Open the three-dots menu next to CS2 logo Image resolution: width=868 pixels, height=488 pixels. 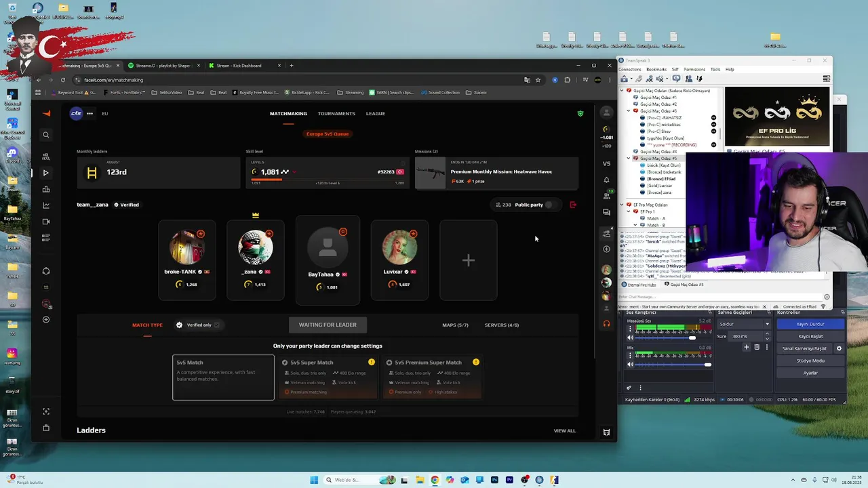pos(90,113)
